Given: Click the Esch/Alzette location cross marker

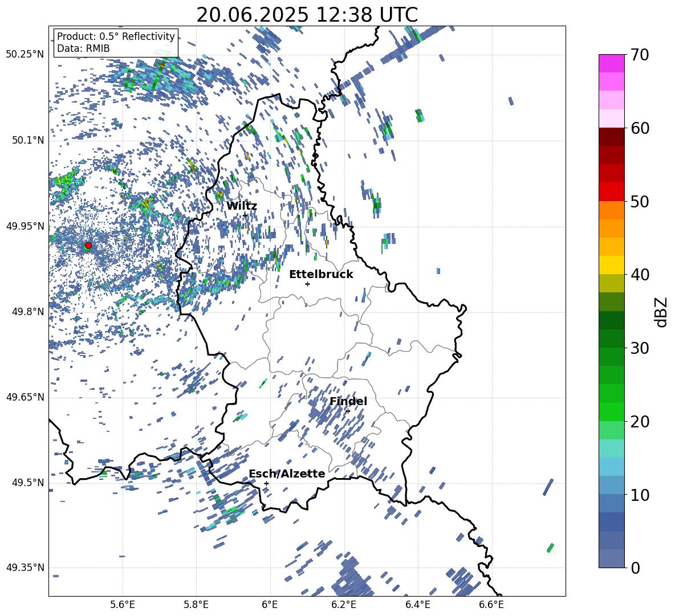Looking at the screenshot, I should click(x=266, y=483).
